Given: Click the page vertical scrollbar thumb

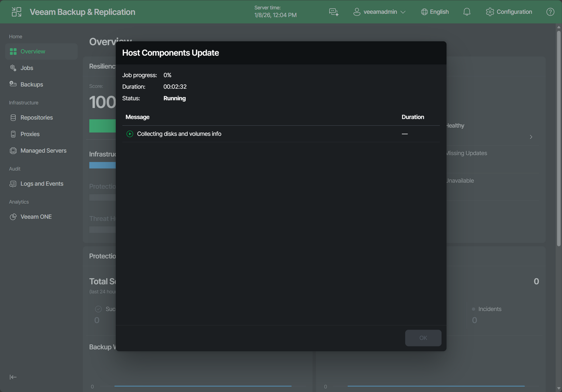Looking at the screenshot, I should click(559, 138).
